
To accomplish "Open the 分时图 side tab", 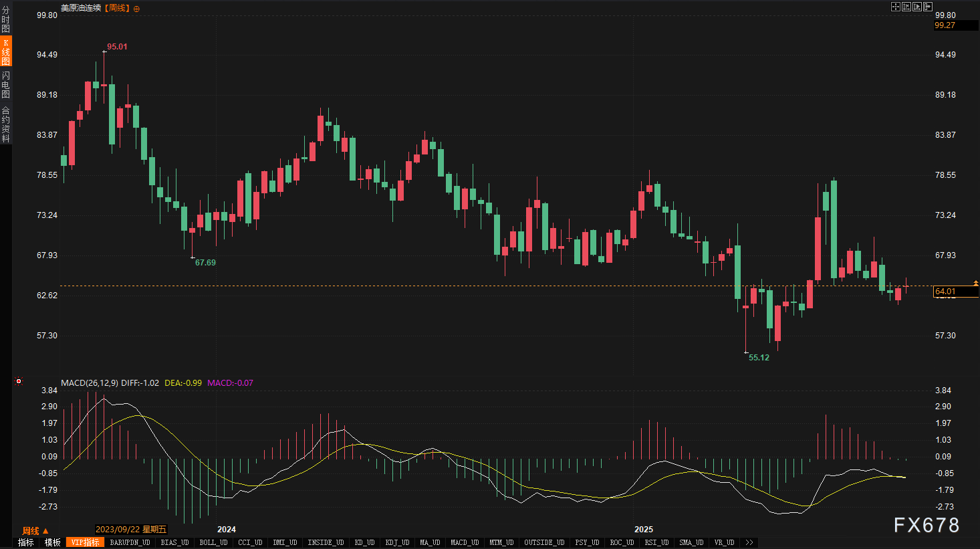I will [x=6, y=19].
